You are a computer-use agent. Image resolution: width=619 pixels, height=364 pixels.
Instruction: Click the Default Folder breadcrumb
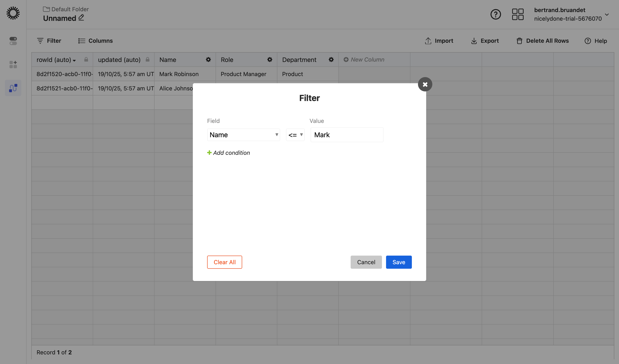(66, 9)
